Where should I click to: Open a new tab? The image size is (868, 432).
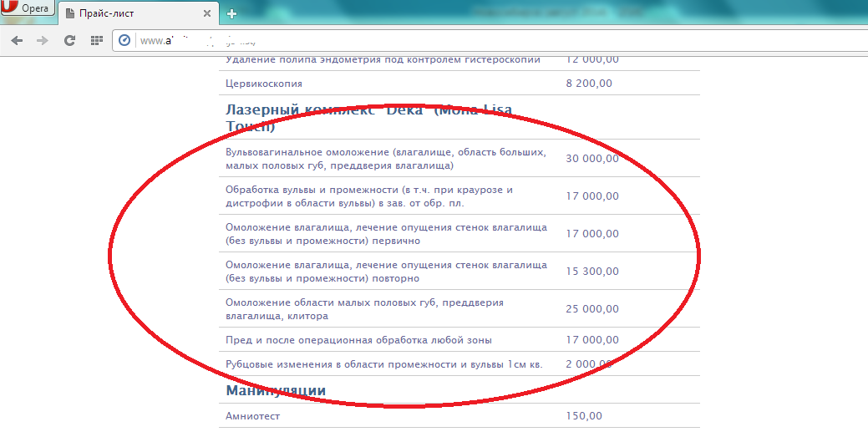point(232,14)
